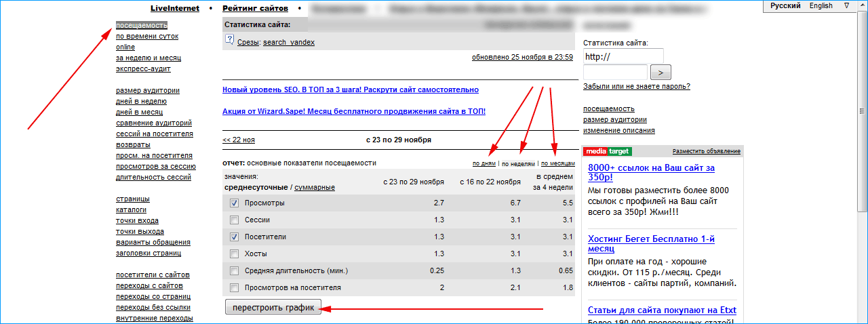Open the language triangle dropdown next to English
The image size is (868, 324).
coord(846,5)
